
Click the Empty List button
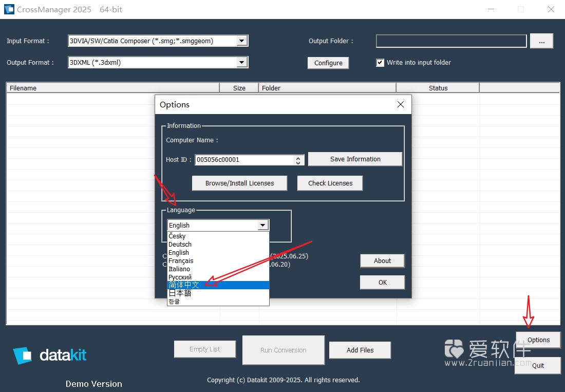tap(204, 349)
